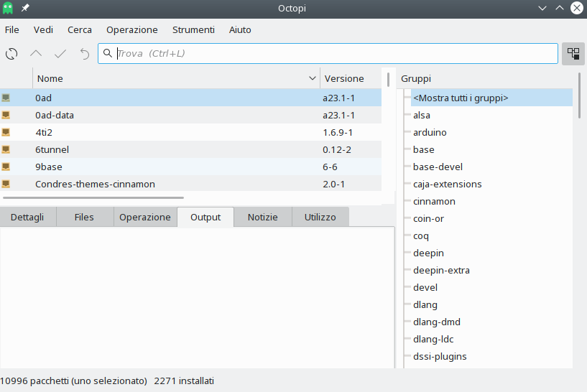Viewport: 587px width, 392px height.
Task: Toggle the groups panel icon button
Action: click(573, 53)
